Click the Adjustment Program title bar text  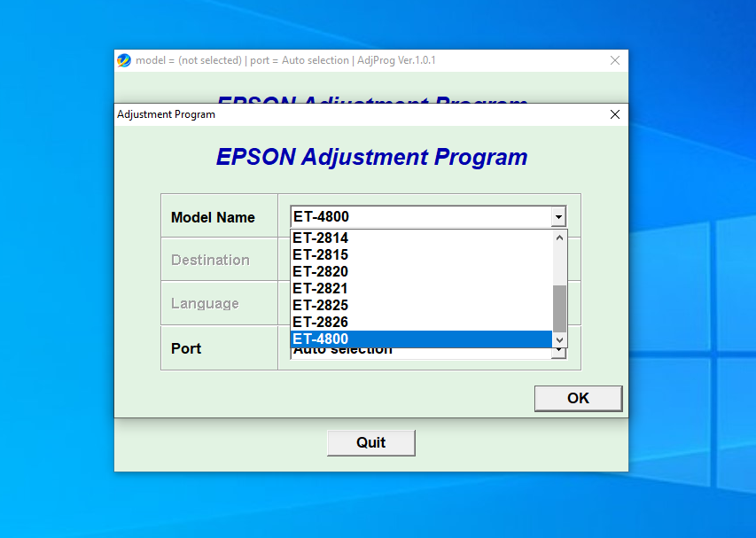(x=165, y=114)
